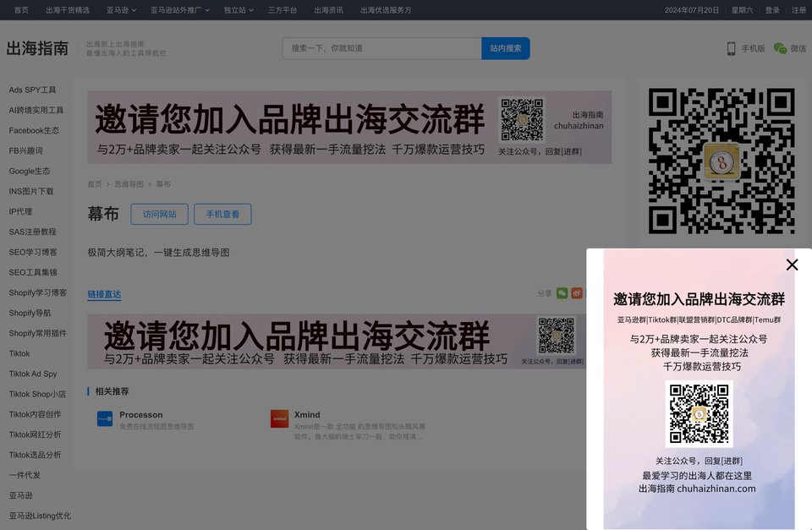The height and width of the screenshot is (530, 812).
Task: Click the 出海指南 site logo
Action: 37,48
